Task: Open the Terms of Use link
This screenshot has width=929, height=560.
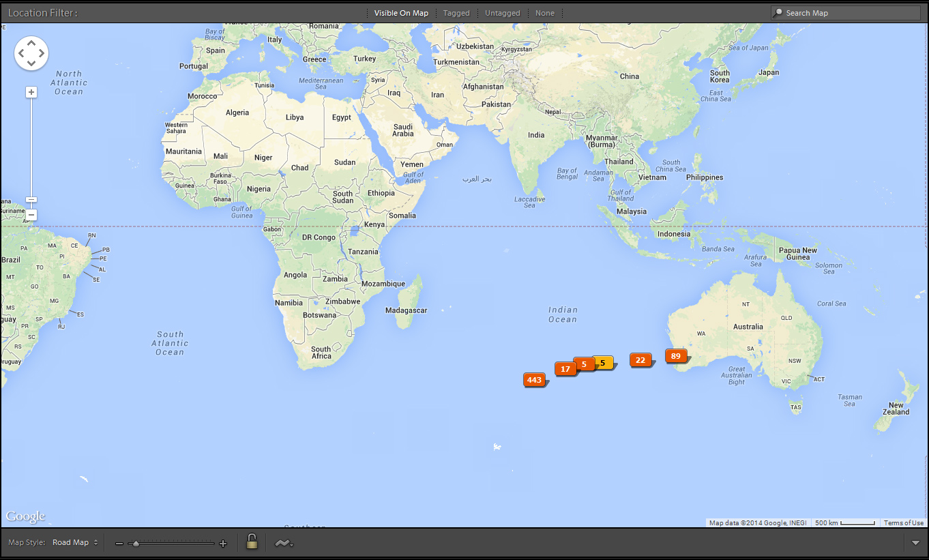Action: click(x=904, y=523)
